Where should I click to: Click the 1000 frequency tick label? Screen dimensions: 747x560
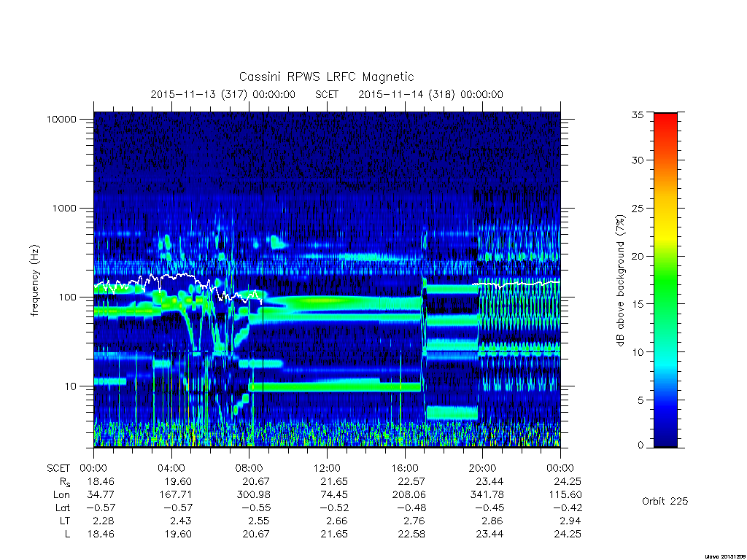[64, 208]
